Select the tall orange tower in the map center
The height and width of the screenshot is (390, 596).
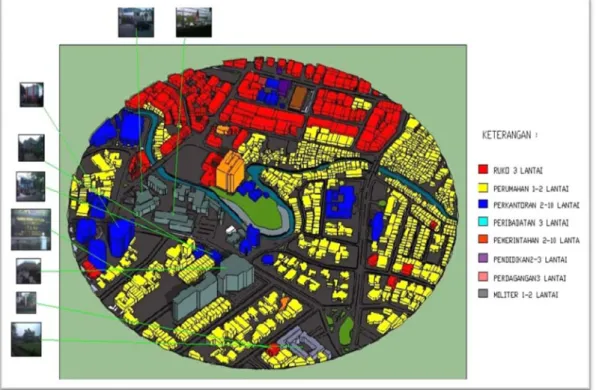click(x=229, y=171)
